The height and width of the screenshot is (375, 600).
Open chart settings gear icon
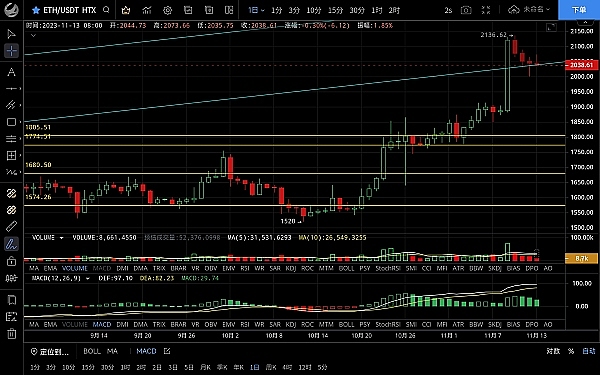[167, 10]
